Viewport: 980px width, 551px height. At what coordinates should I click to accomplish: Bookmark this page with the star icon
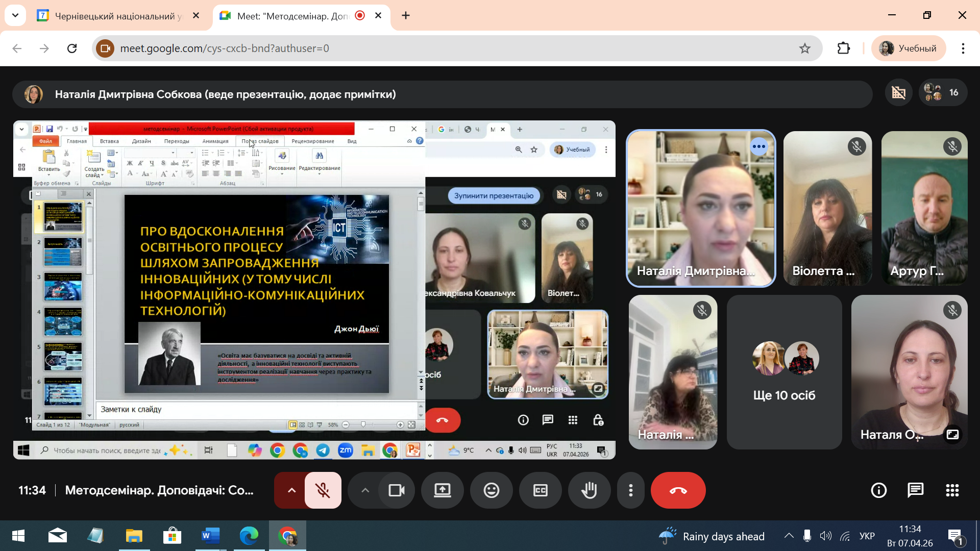pos(805,48)
